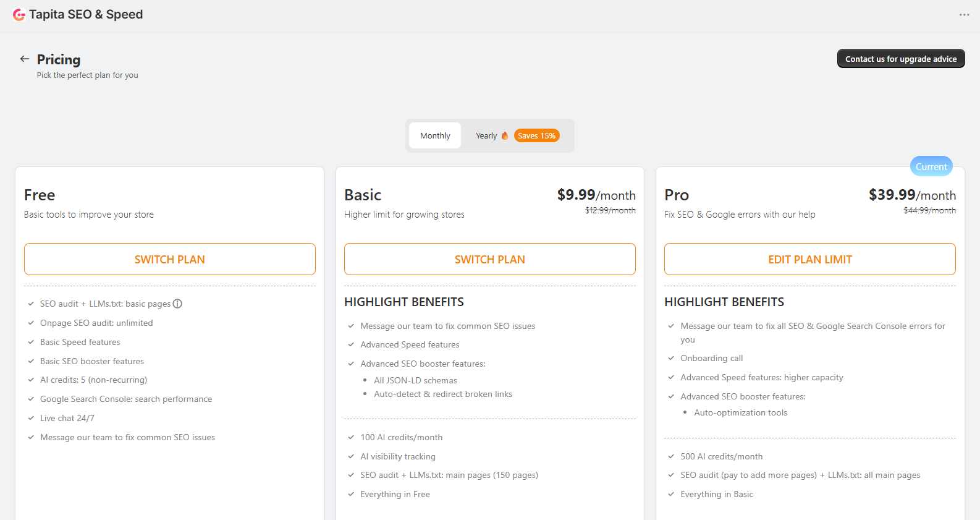This screenshot has width=980, height=520.
Task: Click Edit Plan Limit on Pro
Action: [810, 259]
